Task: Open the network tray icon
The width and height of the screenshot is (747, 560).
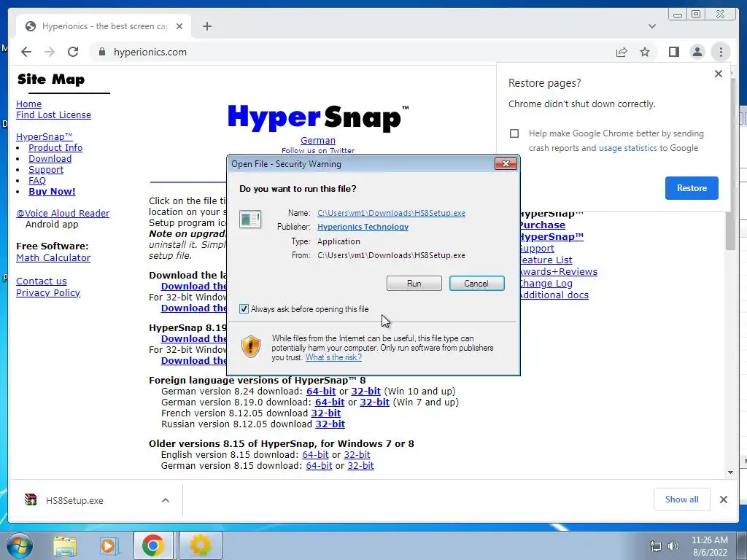Action: [656, 546]
